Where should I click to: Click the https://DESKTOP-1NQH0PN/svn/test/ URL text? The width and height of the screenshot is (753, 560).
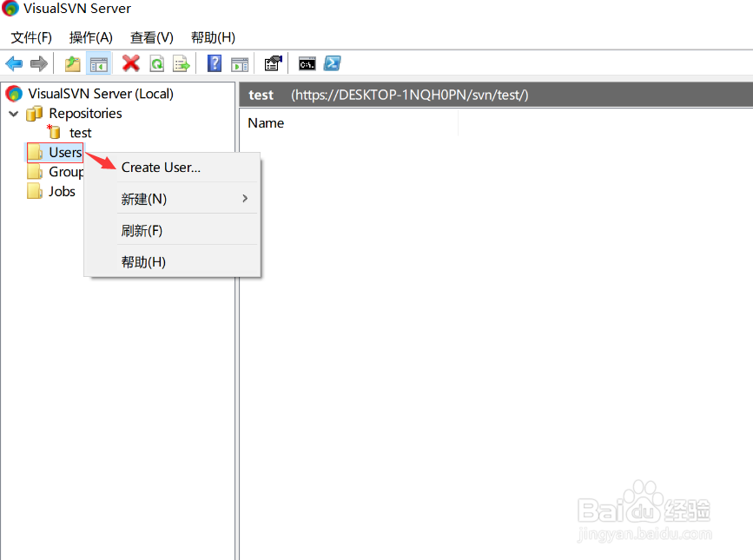coord(410,95)
